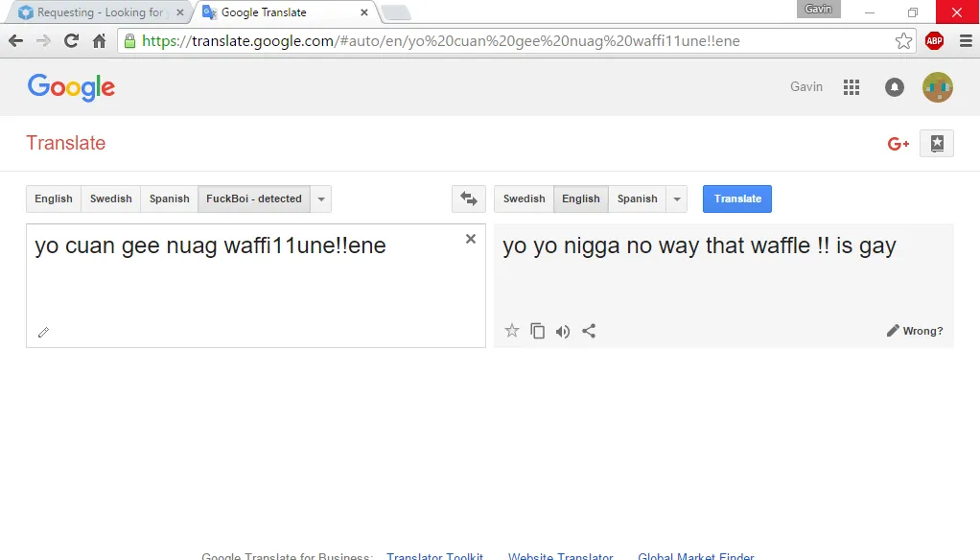Share the translation
This screenshot has width=980, height=560.
(x=589, y=331)
